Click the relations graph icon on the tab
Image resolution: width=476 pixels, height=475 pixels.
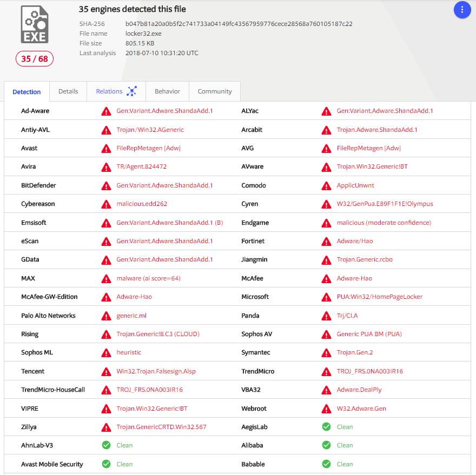pyautogui.click(x=131, y=91)
